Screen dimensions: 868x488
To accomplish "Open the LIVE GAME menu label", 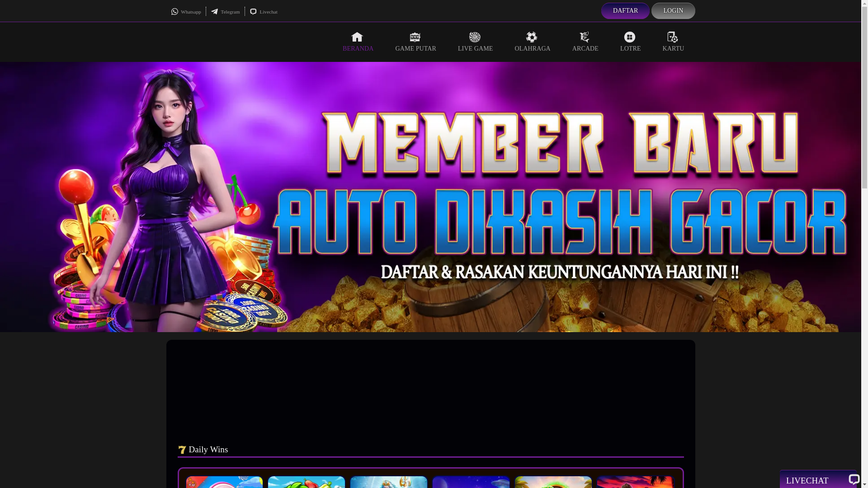I will (x=475, y=49).
